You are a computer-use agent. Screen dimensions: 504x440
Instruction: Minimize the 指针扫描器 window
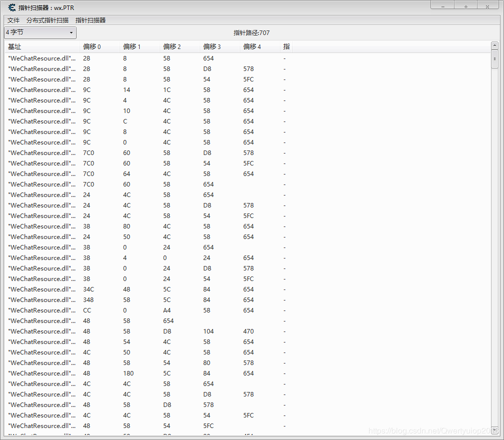click(442, 5)
